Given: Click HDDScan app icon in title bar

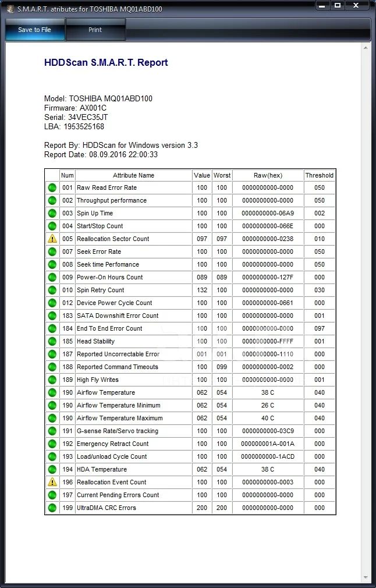Looking at the screenshot, I should [x=10, y=9].
